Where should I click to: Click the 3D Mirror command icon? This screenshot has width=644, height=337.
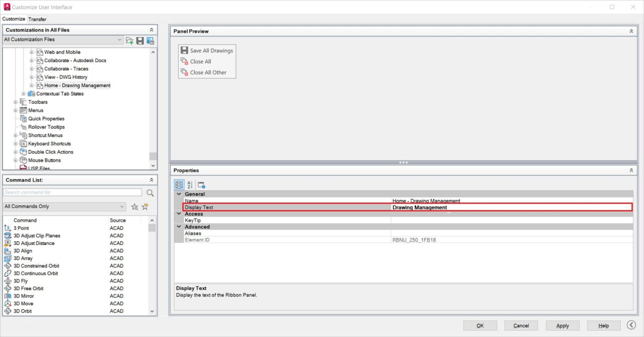pyautogui.click(x=8, y=296)
